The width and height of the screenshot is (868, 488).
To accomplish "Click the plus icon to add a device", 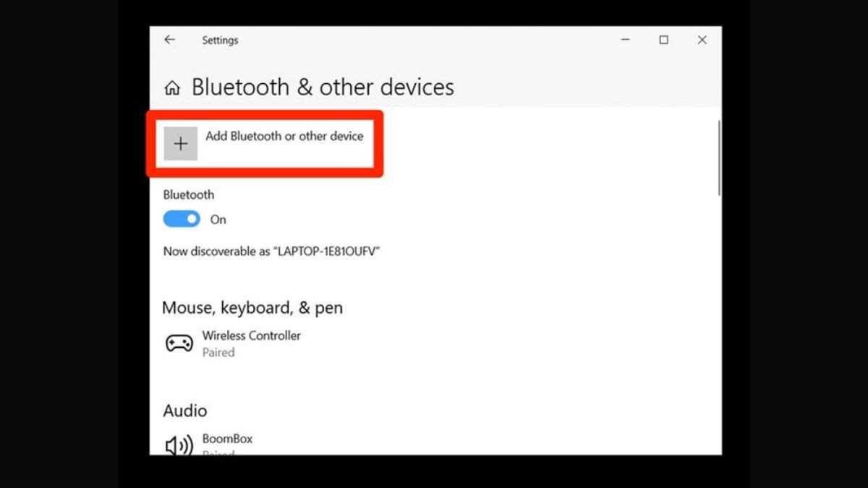I will point(180,142).
